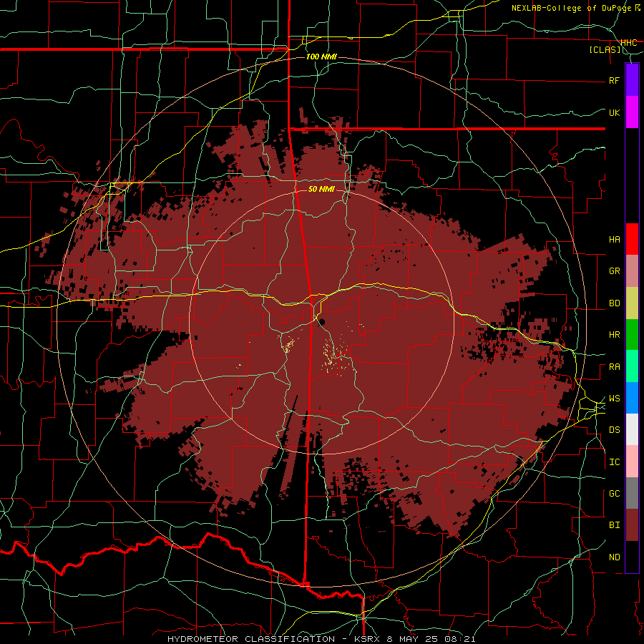Pick the HR green legend swatch
Viewport: 644px width, 644px height.
coord(632,335)
